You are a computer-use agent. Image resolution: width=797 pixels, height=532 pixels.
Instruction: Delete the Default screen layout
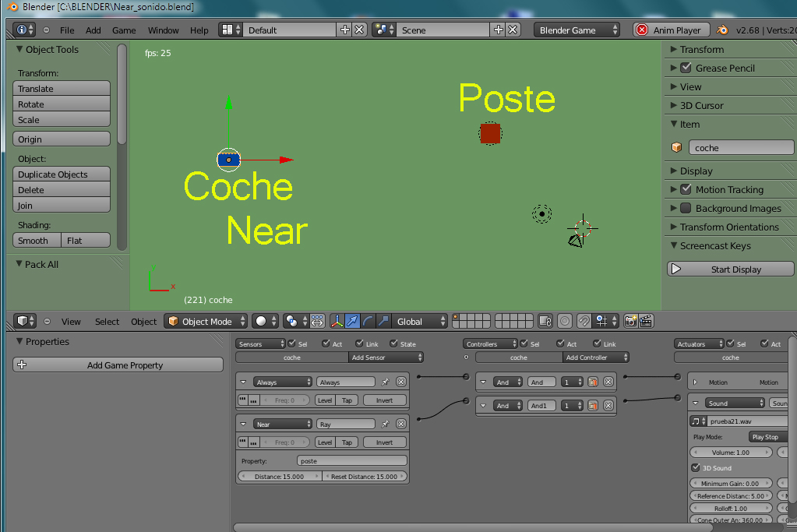[359, 30]
